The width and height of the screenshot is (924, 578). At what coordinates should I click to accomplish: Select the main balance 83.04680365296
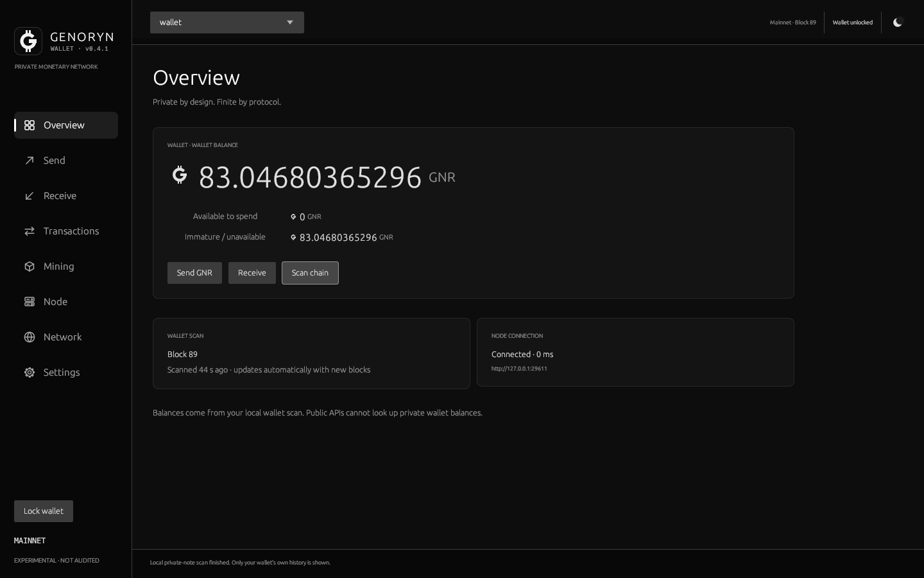[310, 177]
